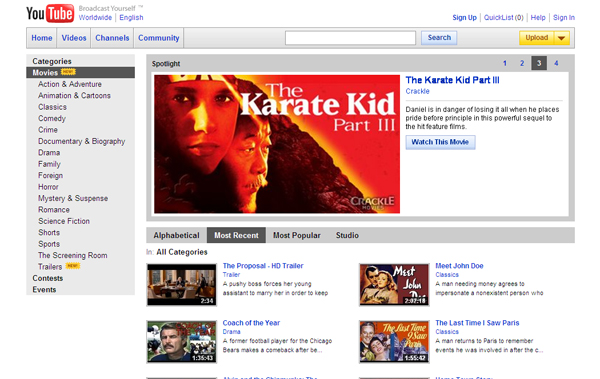Open the Channels tab
This screenshot has width=600, height=379.
112,38
